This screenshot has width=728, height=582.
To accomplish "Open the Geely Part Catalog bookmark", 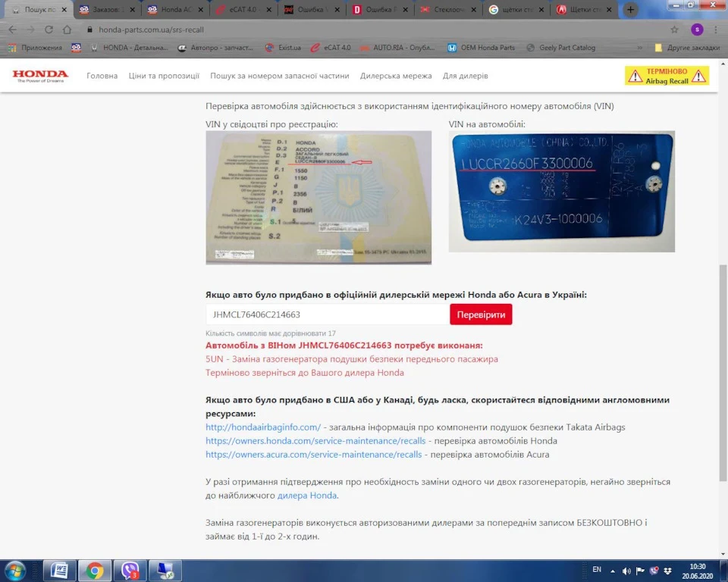I will coord(561,47).
